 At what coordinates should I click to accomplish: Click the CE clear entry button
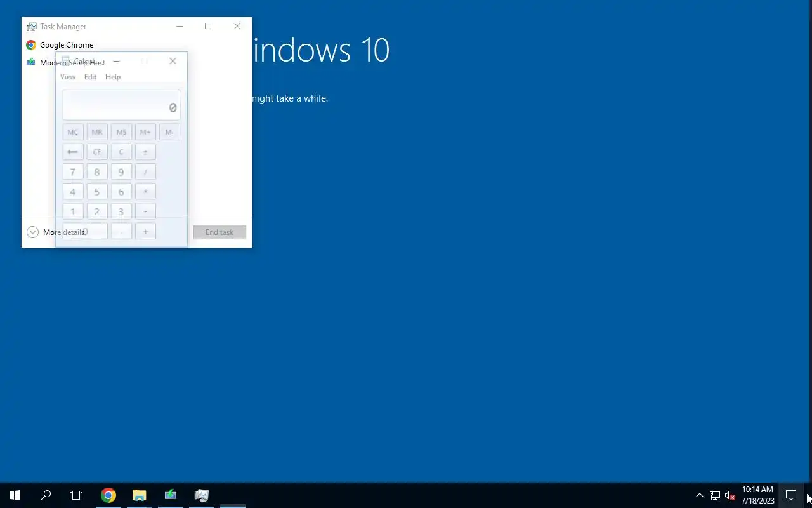(x=97, y=152)
